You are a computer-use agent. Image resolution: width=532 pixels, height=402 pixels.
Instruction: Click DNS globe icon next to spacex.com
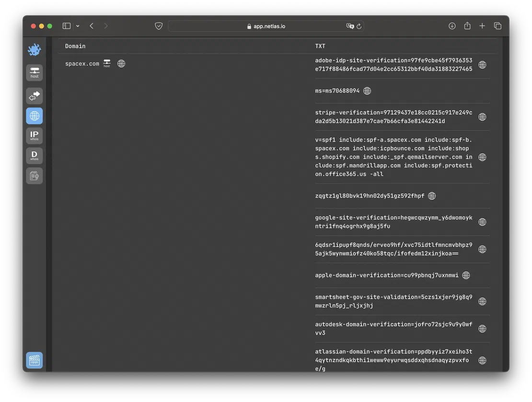(x=121, y=63)
